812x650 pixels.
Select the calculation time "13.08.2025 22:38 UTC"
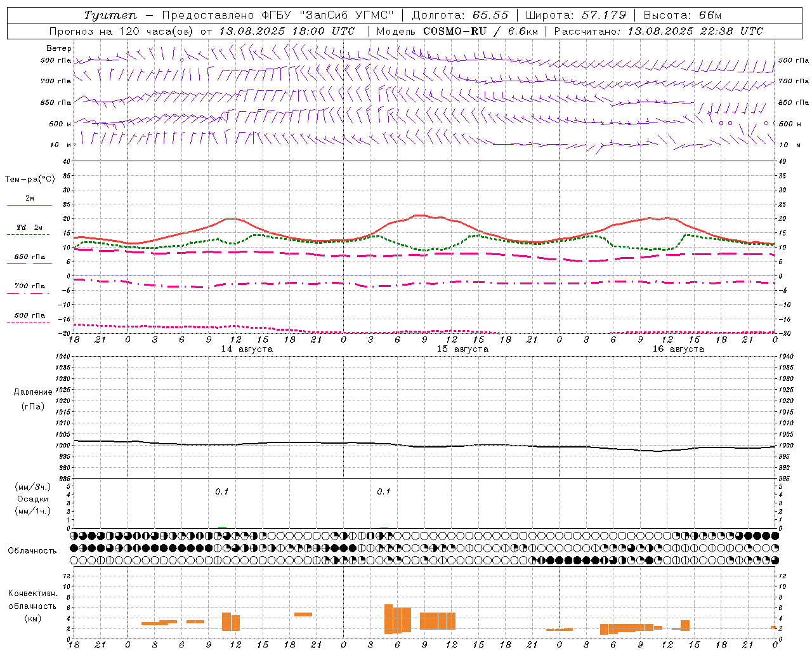pyautogui.click(x=695, y=31)
